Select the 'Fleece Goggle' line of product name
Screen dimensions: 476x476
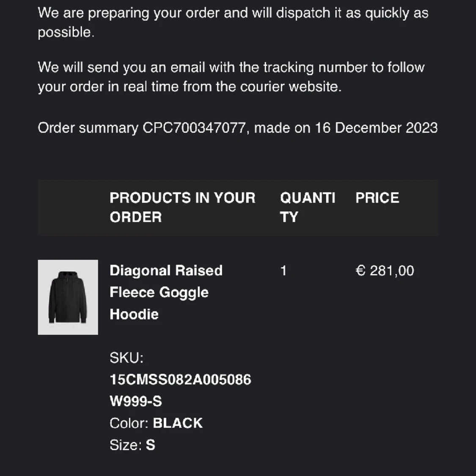pos(159,292)
